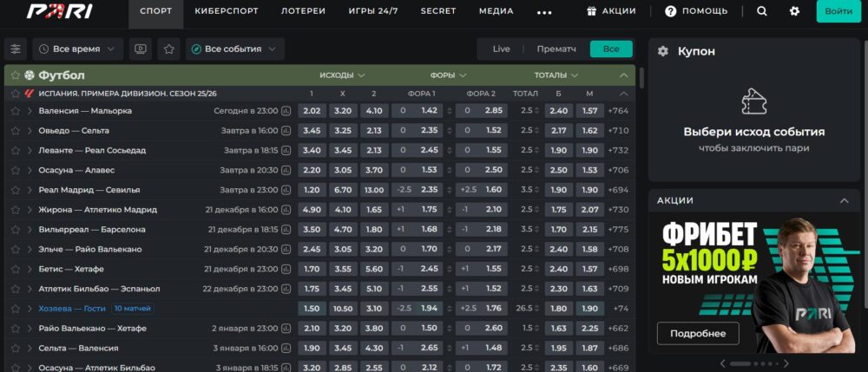Open statistics icon for Бетис — Хетафе
Image resolution: width=868 pixels, height=372 pixels.
[x=286, y=269]
